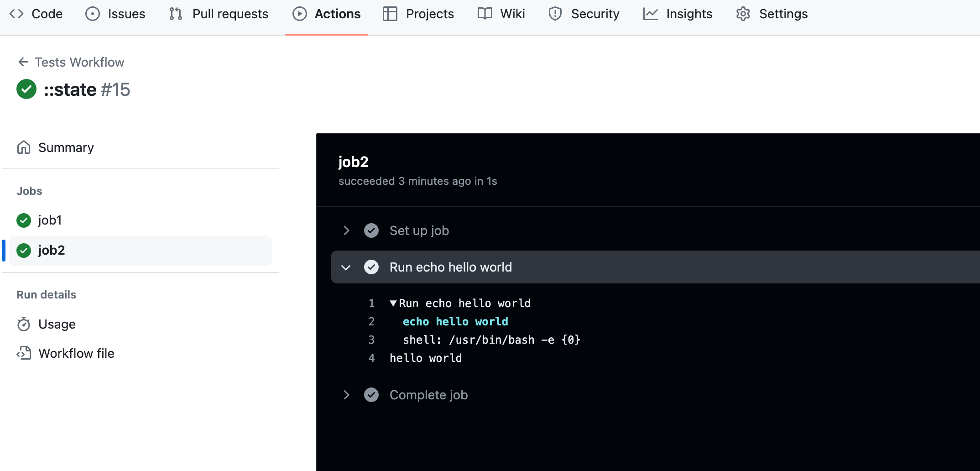Click the Code angle brackets icon
The width and height of the screenshot is (980, 471).
[15, 14]
